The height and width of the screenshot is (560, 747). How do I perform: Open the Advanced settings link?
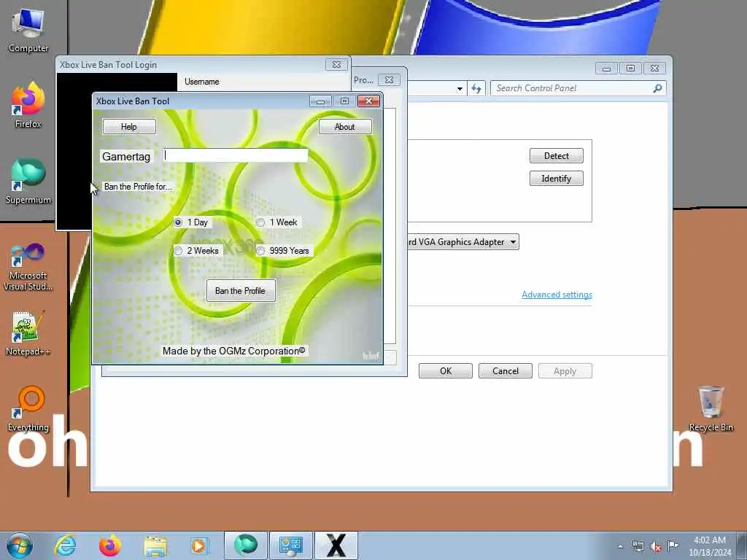click(557, 295)
